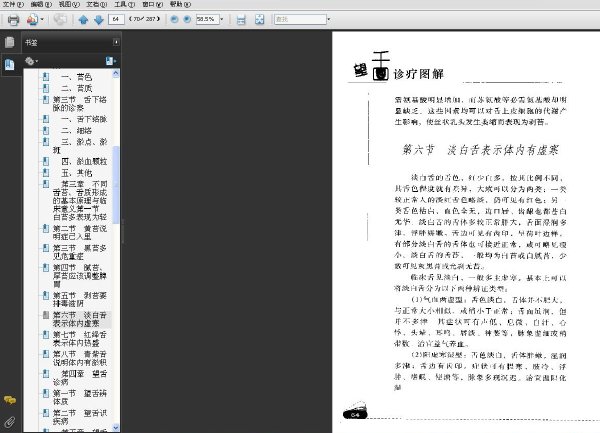Screen dimensions: 600x433
Task: Select bookmark 五、其他
Action: [x=77, y=173]
